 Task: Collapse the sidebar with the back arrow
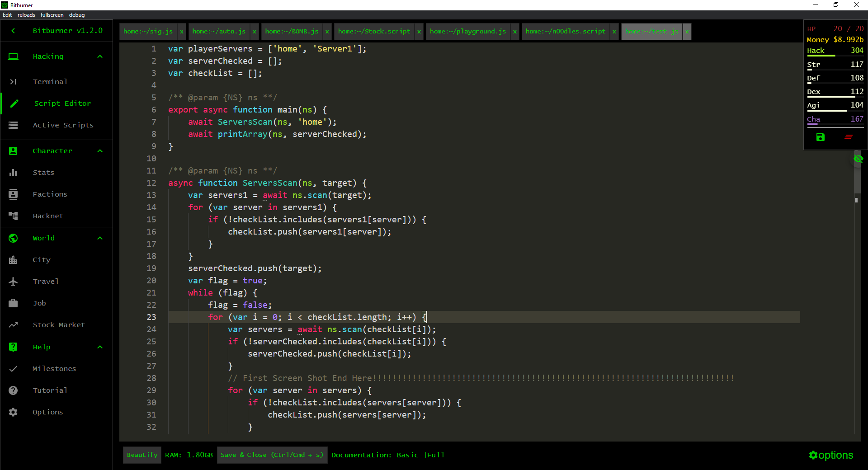13,31
